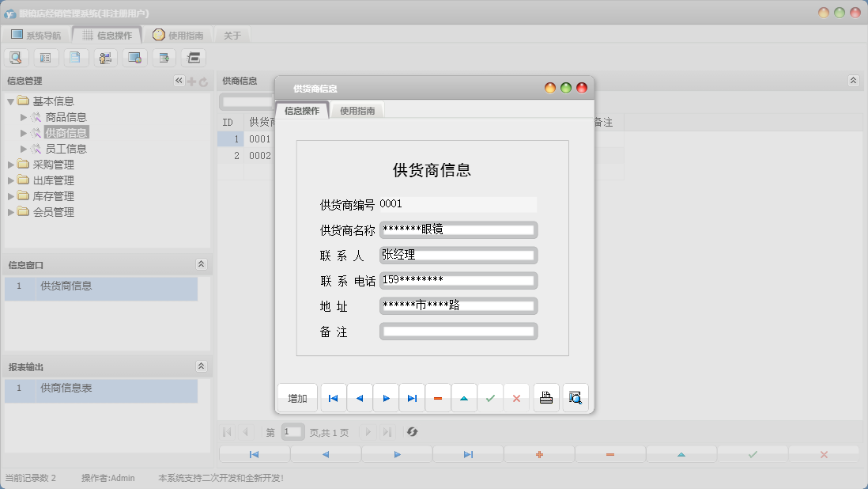Viewport: 868px width, 489px height.
Task: Collapse the 基本信息 tree folder
Action: tap(11, 101)
